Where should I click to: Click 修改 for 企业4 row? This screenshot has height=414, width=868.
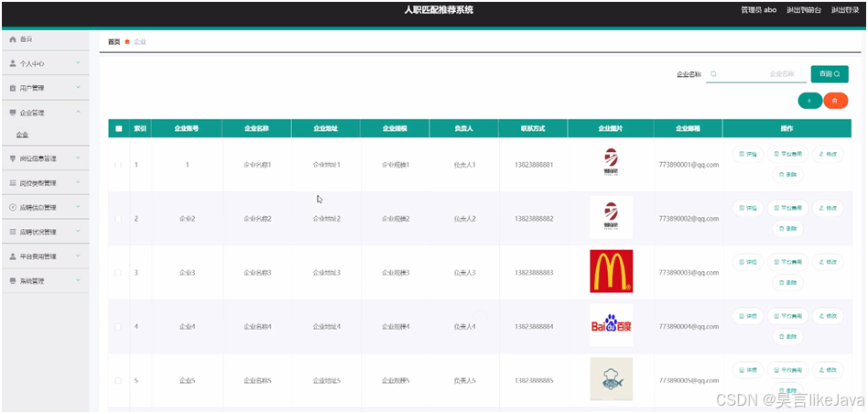[828, 316]
